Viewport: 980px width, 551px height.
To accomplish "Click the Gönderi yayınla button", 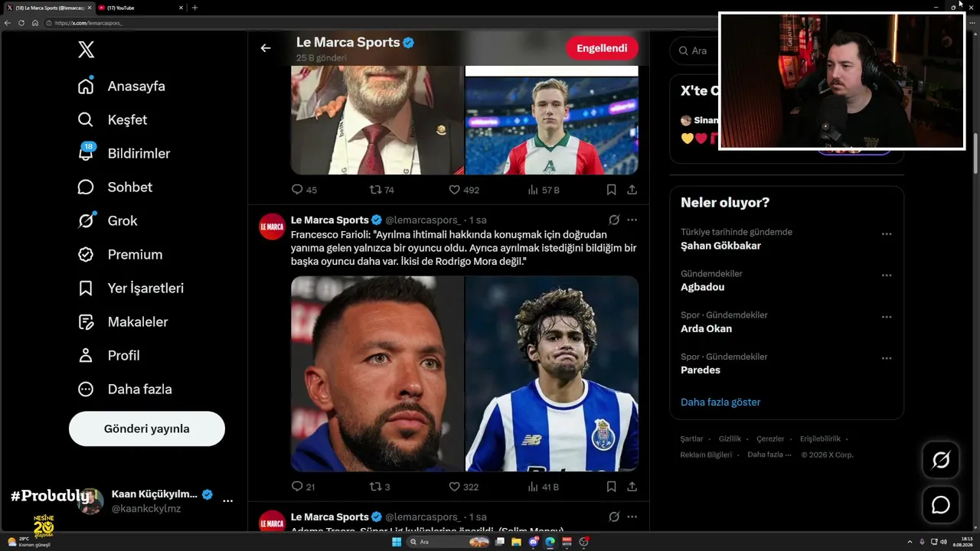I will point(147,429).
